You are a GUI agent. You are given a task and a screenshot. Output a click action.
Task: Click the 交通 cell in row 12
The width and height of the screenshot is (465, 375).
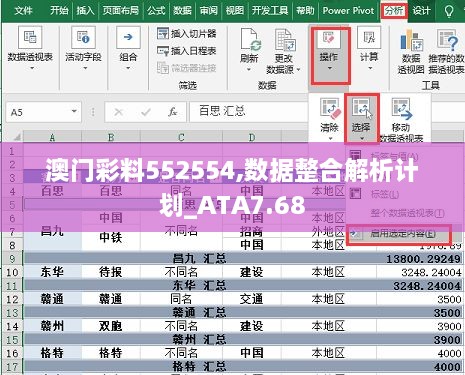[252, 299]
